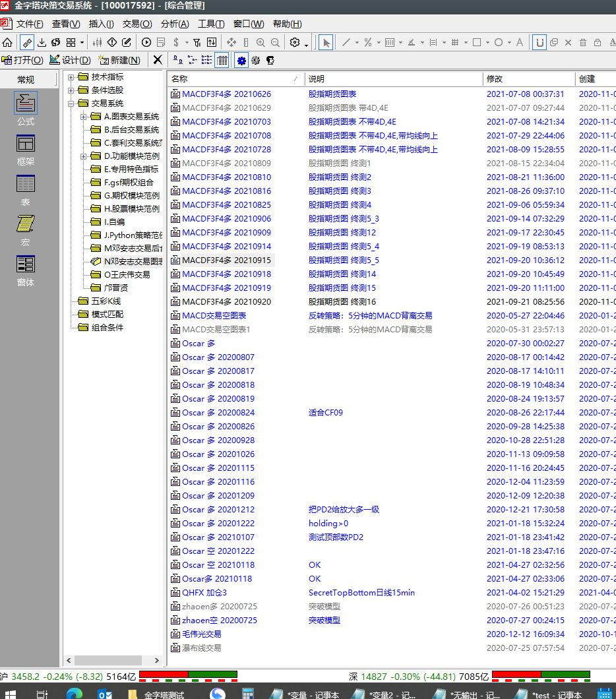
Task: Sort by the 名称 column header
Action: 236,79
